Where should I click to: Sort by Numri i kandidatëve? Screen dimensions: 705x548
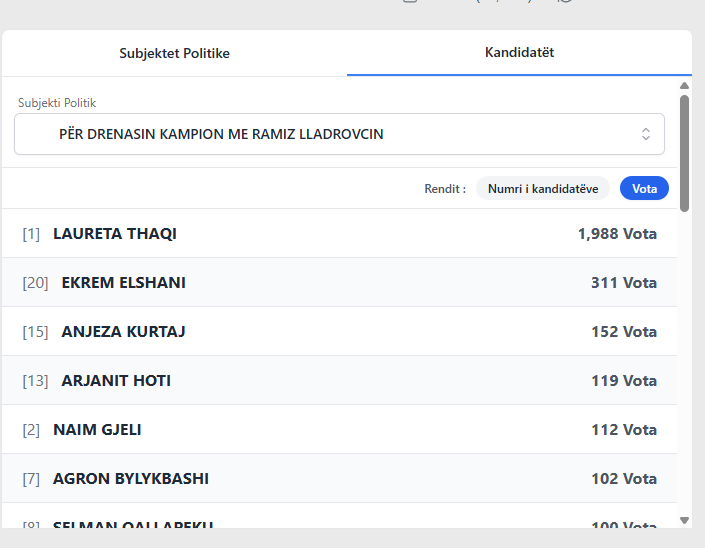542,188
